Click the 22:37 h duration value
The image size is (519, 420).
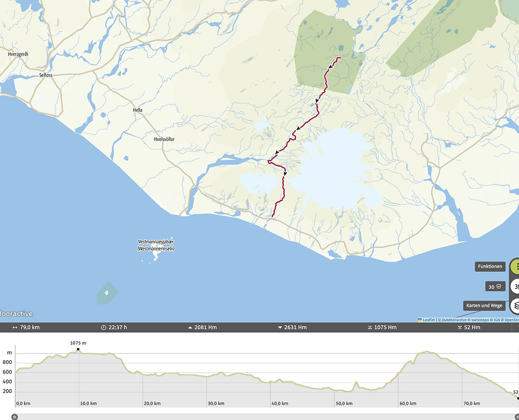[x=118, y=327]
